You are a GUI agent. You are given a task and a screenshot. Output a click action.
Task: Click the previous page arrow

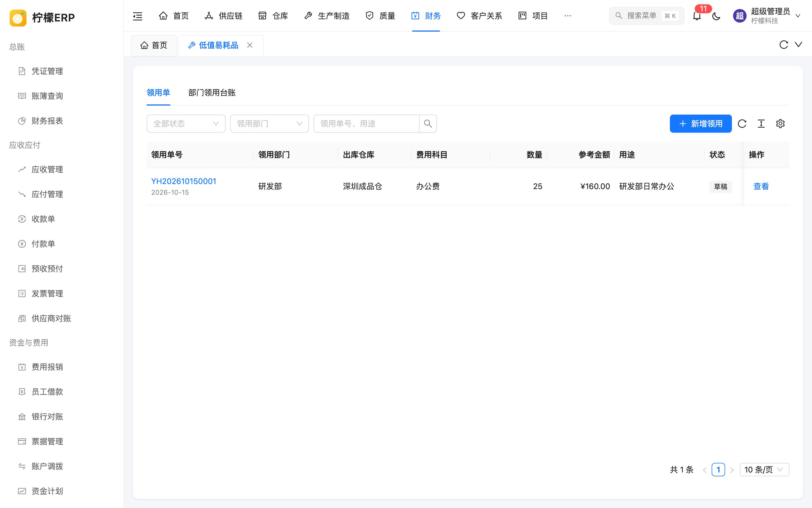click(705, 470)
